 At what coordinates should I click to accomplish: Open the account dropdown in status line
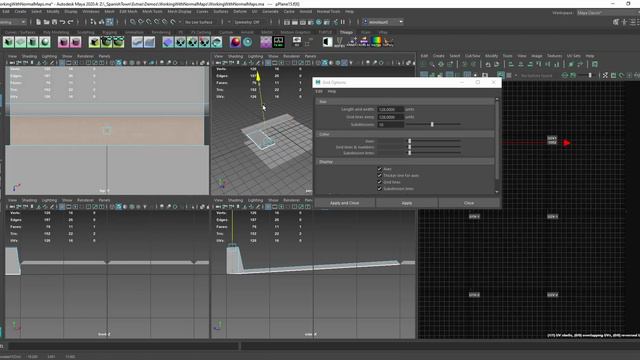pyautogui.click(x=383, y=22)
